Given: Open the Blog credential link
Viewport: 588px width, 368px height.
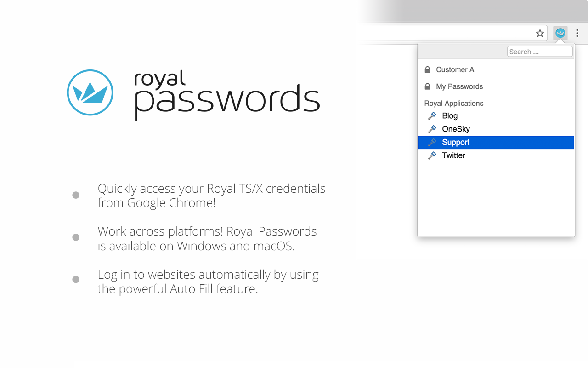Looking at the screenshot, I should (x=450, y=115).
